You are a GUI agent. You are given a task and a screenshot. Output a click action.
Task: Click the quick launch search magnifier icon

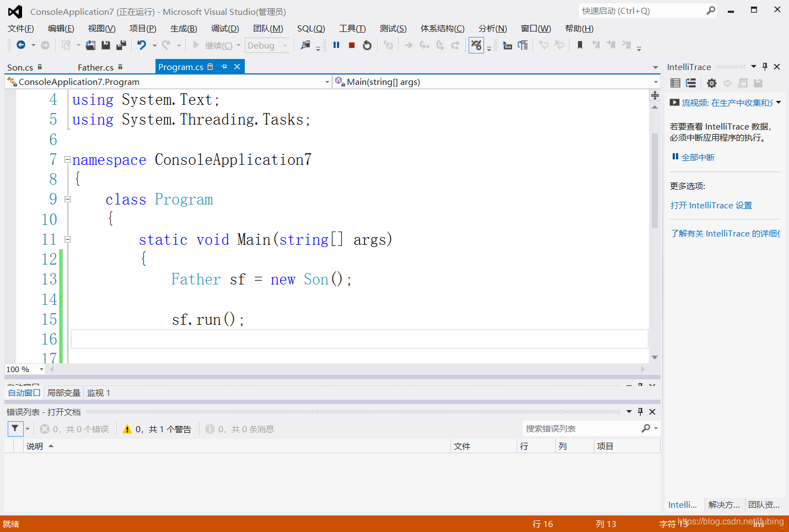point(711,10)
